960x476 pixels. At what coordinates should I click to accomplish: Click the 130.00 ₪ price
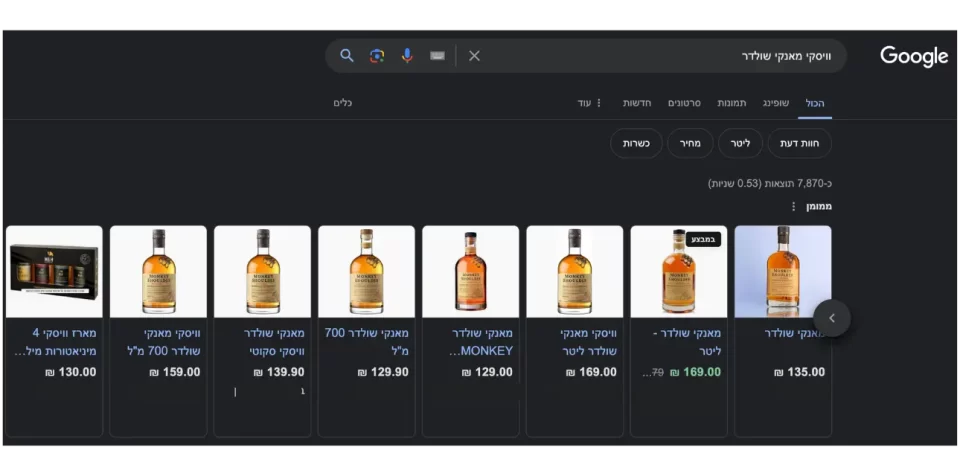click(71, 372)
